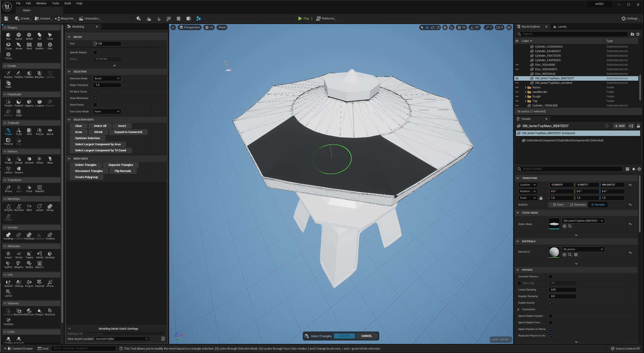Select the Lattice deform tool
Screen dimensions: 644x353
point(8,169)
